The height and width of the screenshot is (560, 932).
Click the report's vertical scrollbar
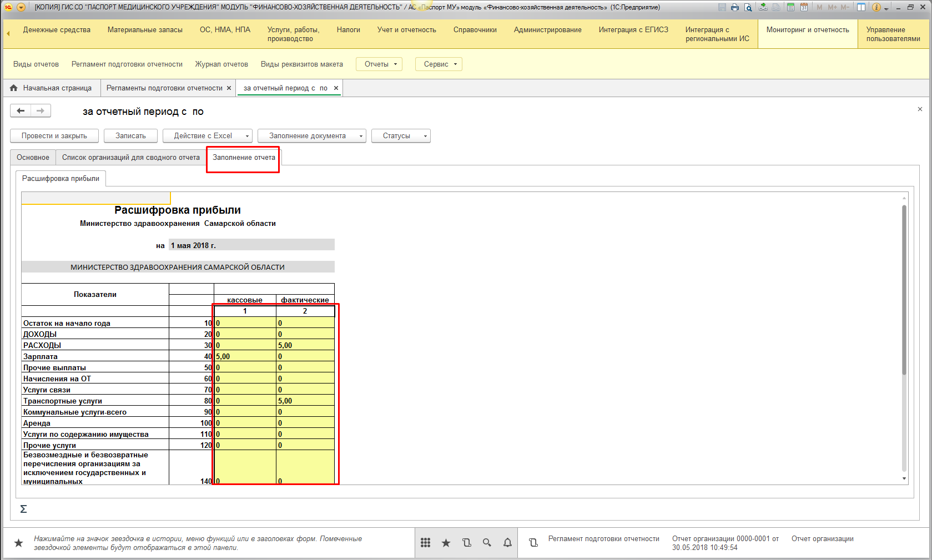tap(904, 289)
